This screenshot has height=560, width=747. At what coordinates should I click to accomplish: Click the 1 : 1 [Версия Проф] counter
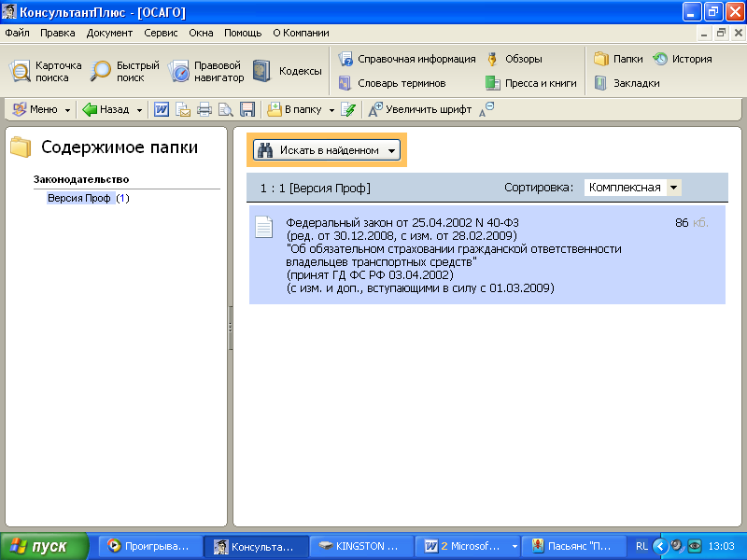(x=316, y=189)
